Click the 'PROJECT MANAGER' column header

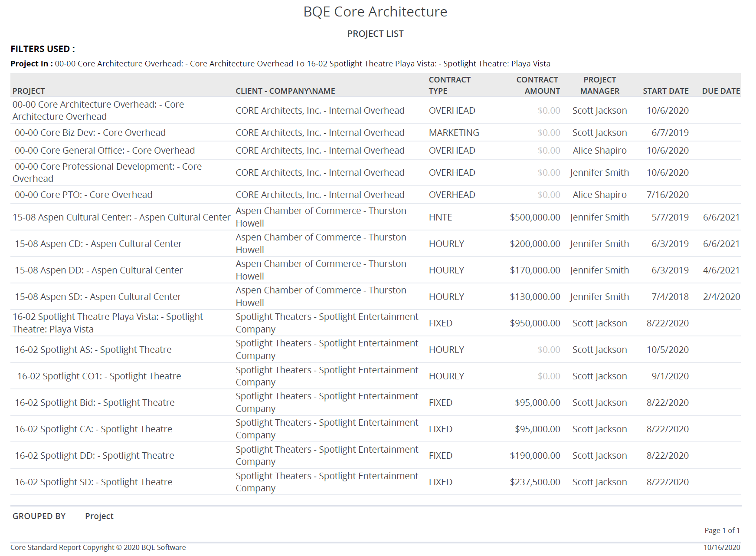(600, 86)
